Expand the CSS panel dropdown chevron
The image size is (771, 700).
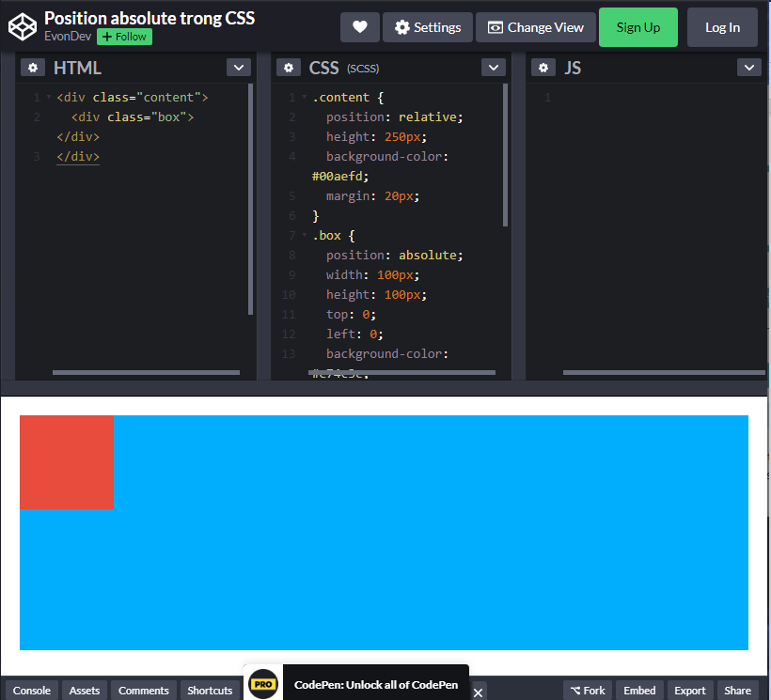pyautogui.click(x=494, y=68)
